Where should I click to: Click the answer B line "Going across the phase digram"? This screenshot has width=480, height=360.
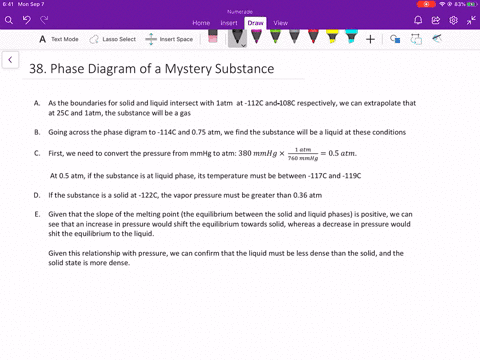pyautogui.click(x=227, y=132)
